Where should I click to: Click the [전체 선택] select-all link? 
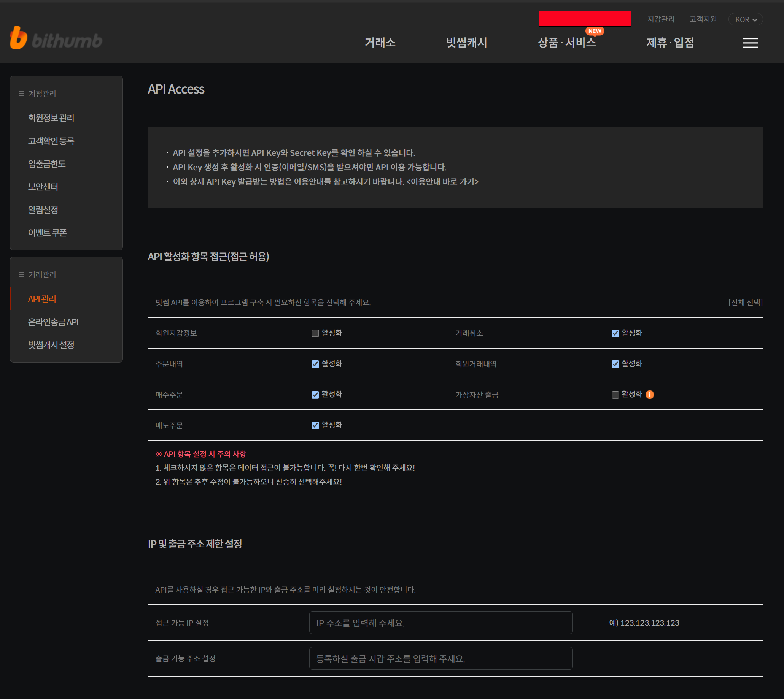pos(745,302)
